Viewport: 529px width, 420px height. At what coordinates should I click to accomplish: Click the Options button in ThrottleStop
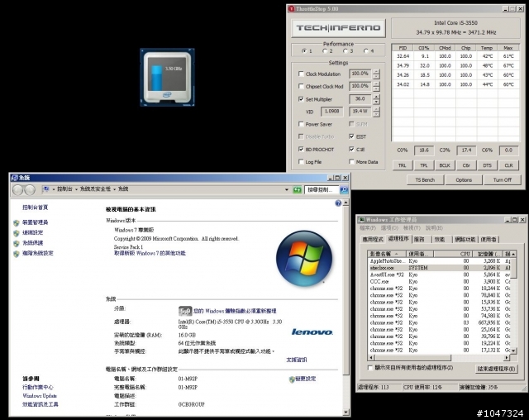click(x=464, y=180)
